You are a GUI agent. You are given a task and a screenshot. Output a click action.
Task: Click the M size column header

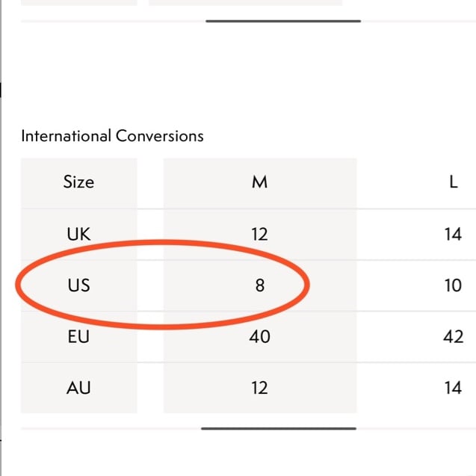click(x=259, y=182)
